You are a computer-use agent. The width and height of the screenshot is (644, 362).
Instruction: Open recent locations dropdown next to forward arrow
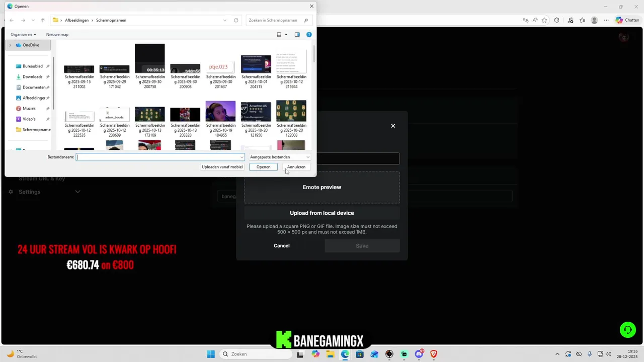pos(33,20)
